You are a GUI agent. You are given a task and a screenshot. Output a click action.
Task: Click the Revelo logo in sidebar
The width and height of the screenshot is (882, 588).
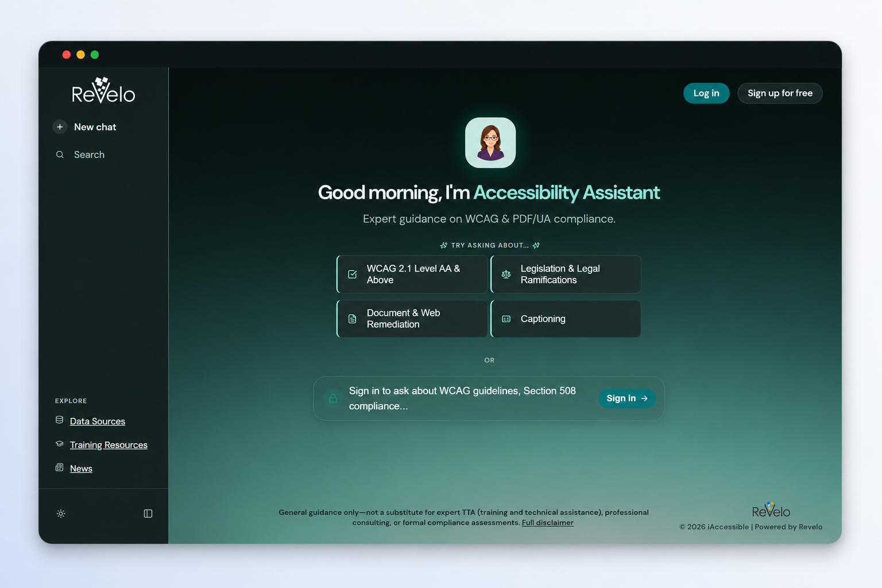103,91
